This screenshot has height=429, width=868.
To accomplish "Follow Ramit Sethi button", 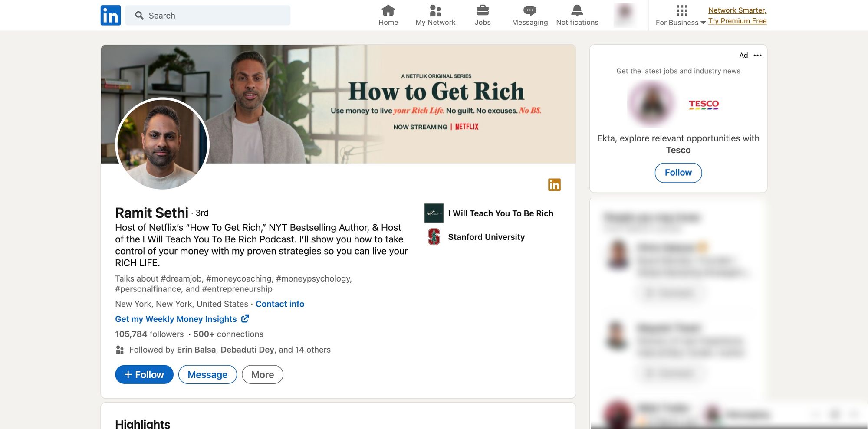I will pyautogui.click(x=144, y=374).
